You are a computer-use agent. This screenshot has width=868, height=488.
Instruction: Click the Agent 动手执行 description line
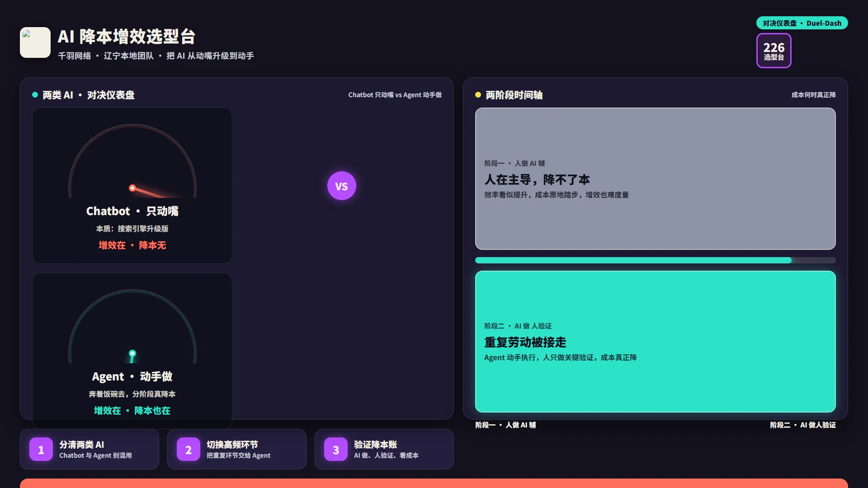click(561, 357)
